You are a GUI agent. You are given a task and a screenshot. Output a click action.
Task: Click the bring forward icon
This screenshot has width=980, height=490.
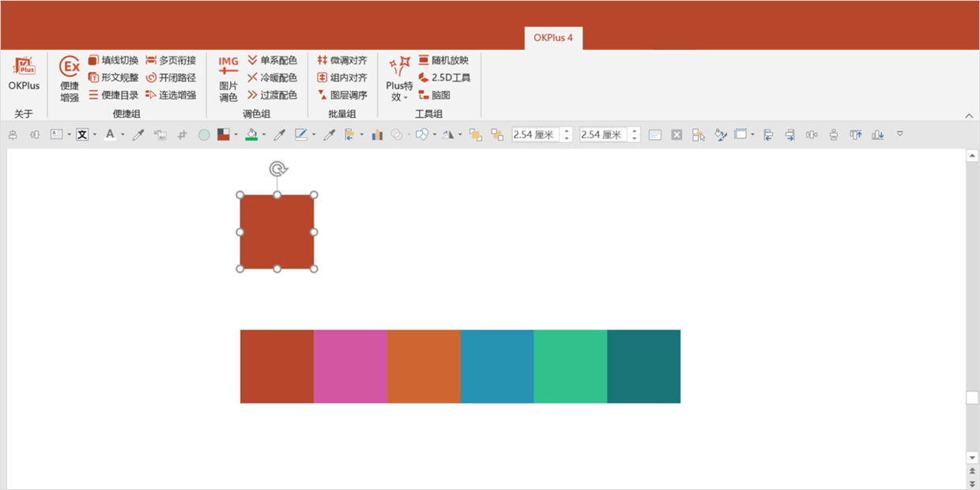[x=475, y=134]
